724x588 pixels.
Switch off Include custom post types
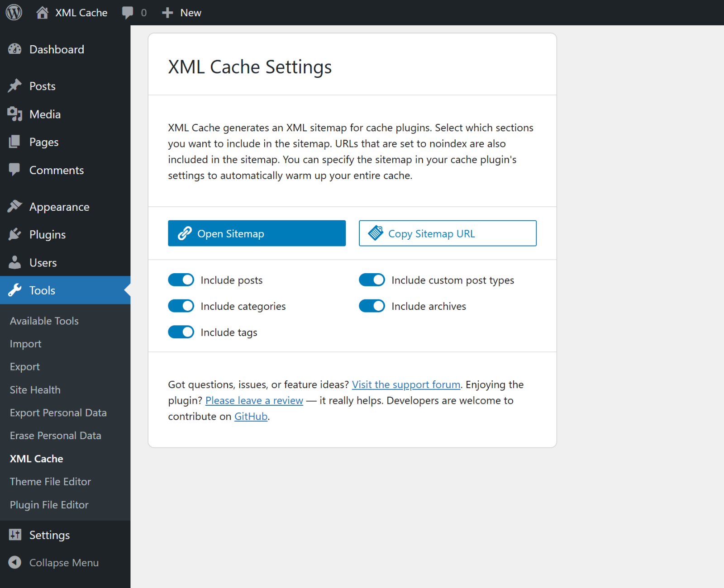pos(372,280)
